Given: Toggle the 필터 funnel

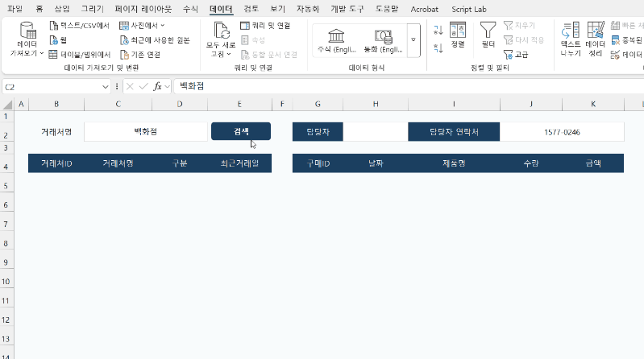Looking at the screenshot, I should 488,35.
